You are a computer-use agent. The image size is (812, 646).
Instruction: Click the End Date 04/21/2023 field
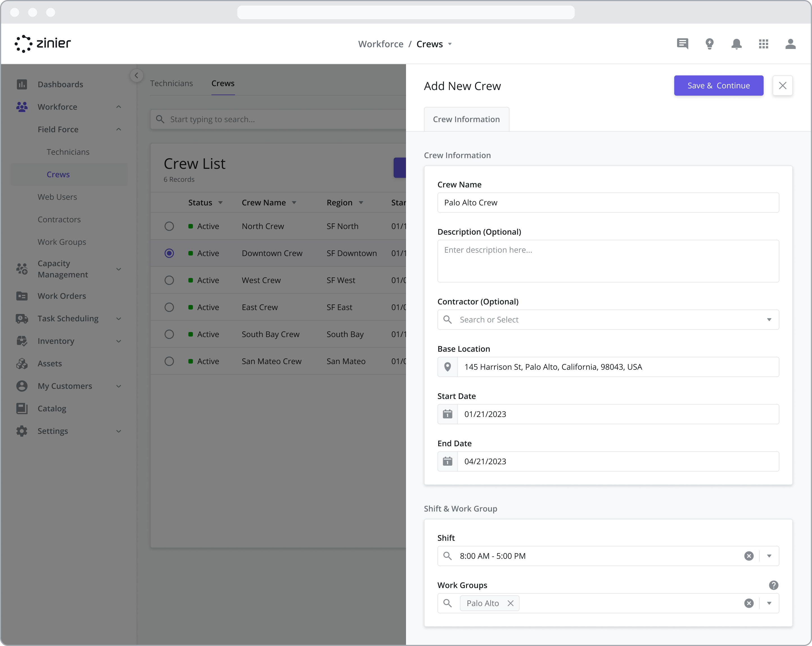click(618, 461)
